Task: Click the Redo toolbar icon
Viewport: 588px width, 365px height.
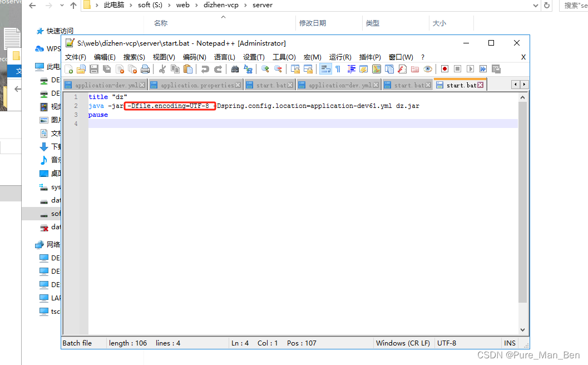Action: [218, 69]
